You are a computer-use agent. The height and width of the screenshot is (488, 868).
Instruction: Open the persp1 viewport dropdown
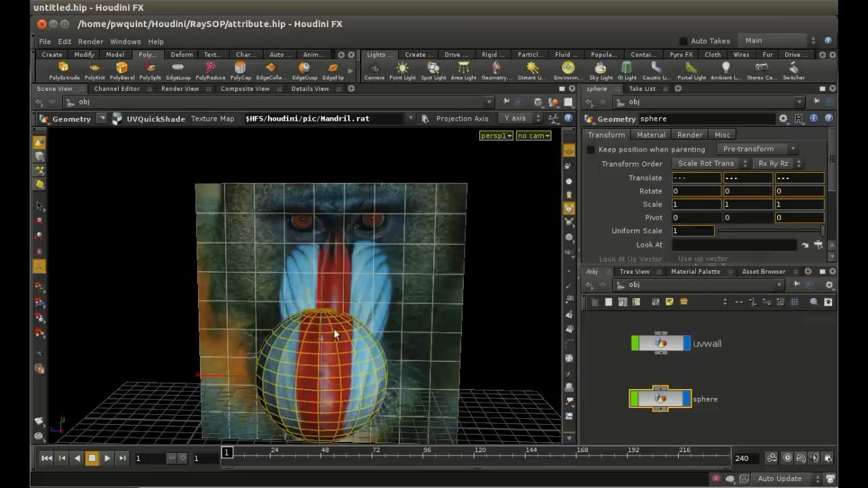pos(496,136)
